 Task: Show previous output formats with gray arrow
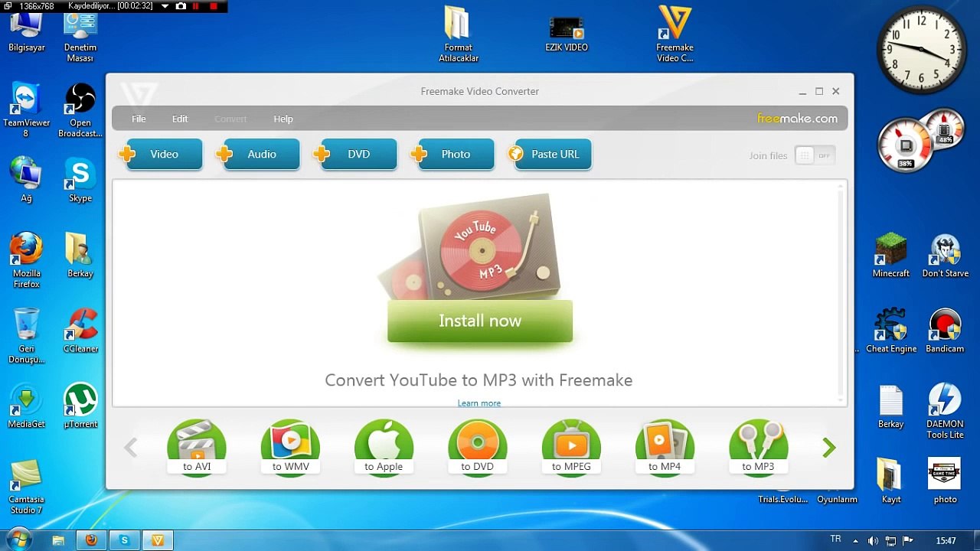pyautogui.click(x=131, y=448)
